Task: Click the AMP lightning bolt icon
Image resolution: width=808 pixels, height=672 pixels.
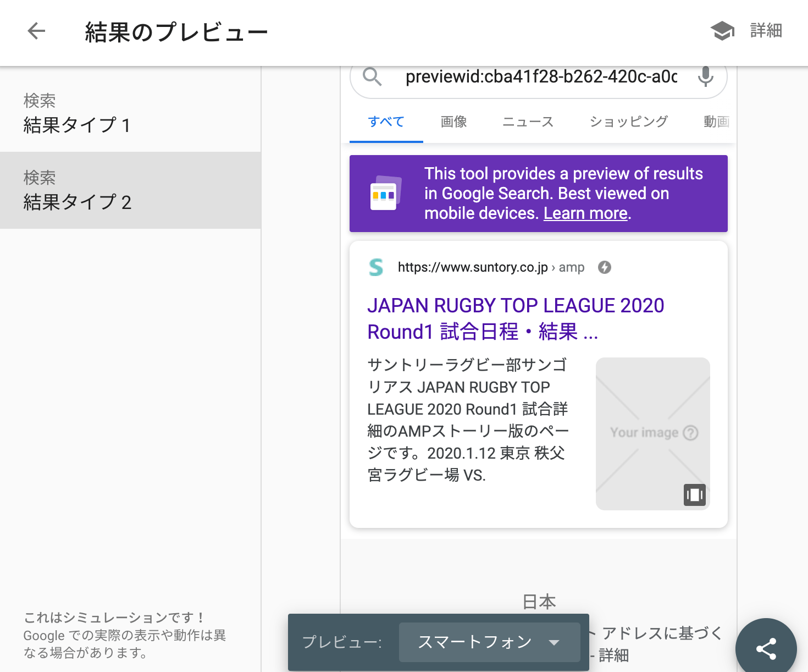Action: coord(605,267)
